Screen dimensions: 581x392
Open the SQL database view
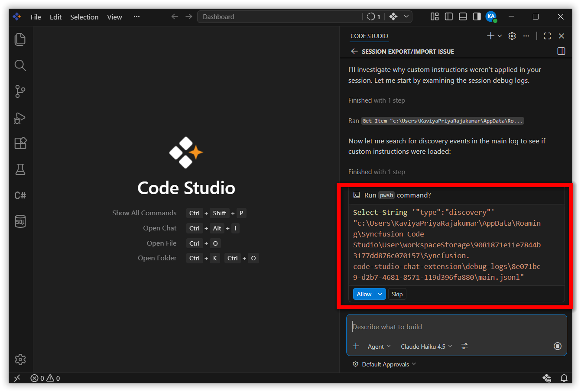(x=20, y=221)
